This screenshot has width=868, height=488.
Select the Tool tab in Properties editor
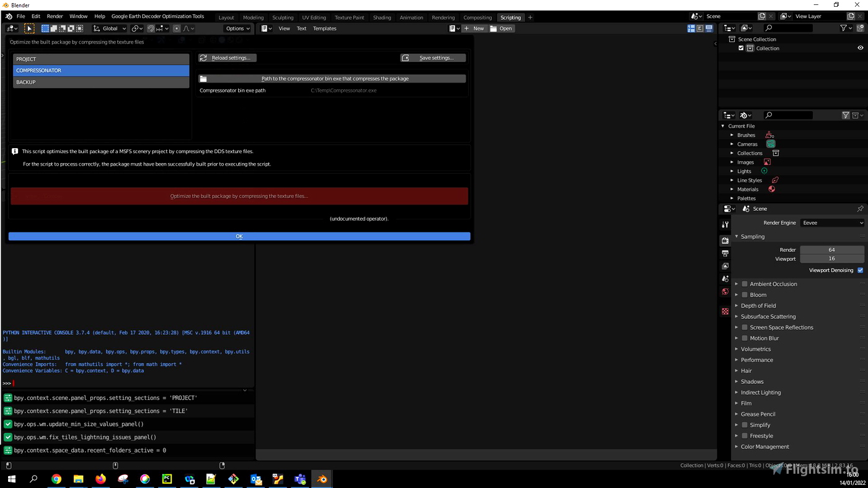725,224
